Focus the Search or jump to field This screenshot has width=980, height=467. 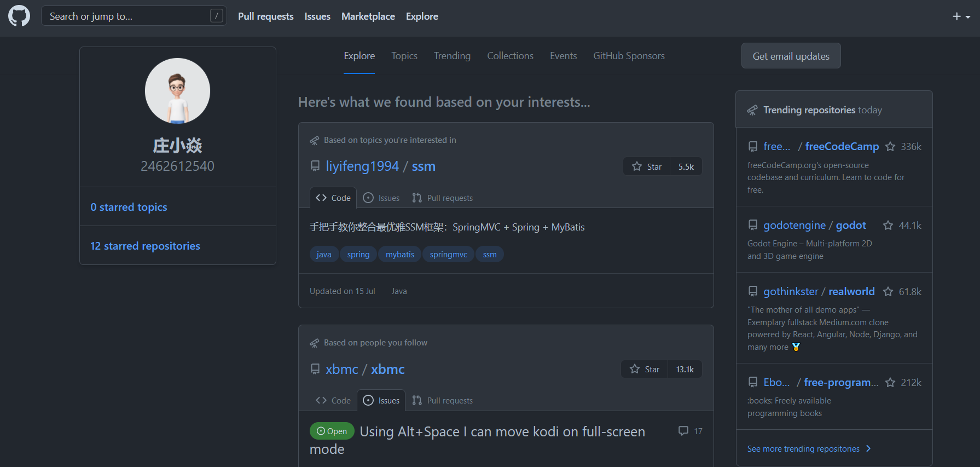134,16
